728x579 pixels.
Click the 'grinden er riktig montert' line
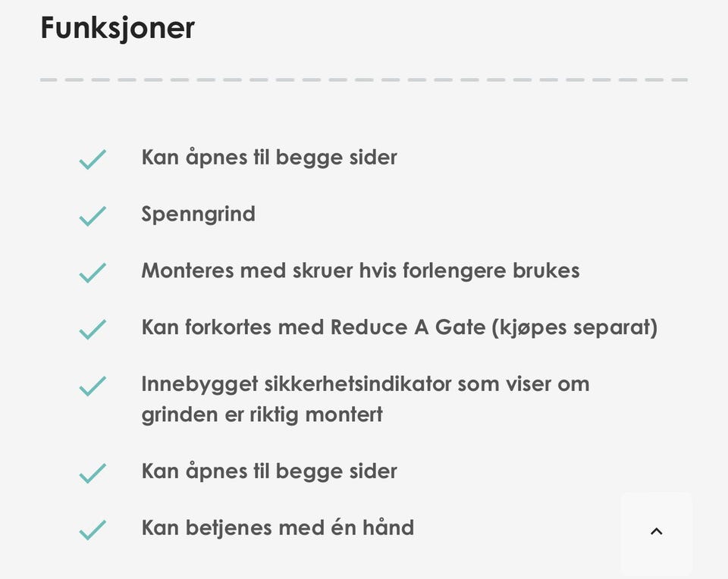click(262, 415)
